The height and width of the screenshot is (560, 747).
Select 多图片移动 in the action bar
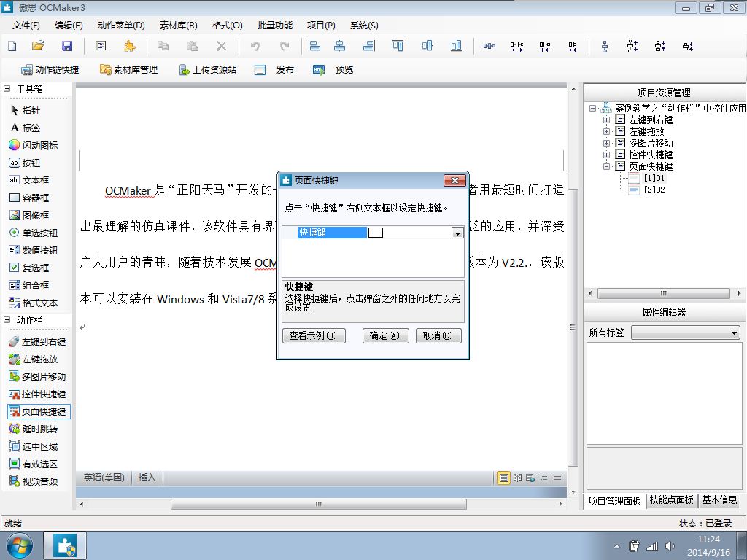click(x=37, y=377)
